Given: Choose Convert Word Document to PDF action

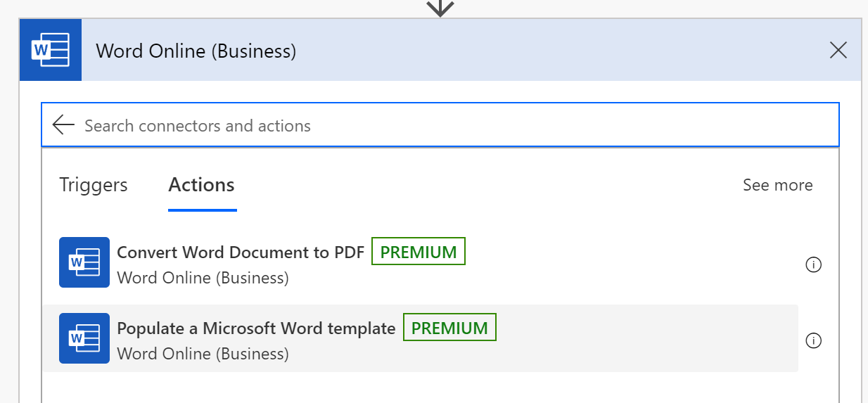Looking at the screenshot, I should click(420, 263).
